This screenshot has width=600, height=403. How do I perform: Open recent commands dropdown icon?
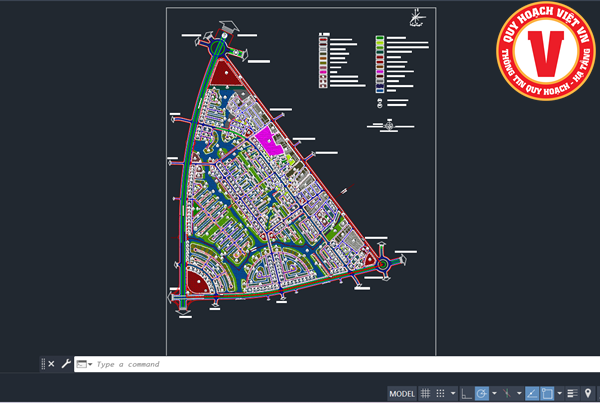83,364
